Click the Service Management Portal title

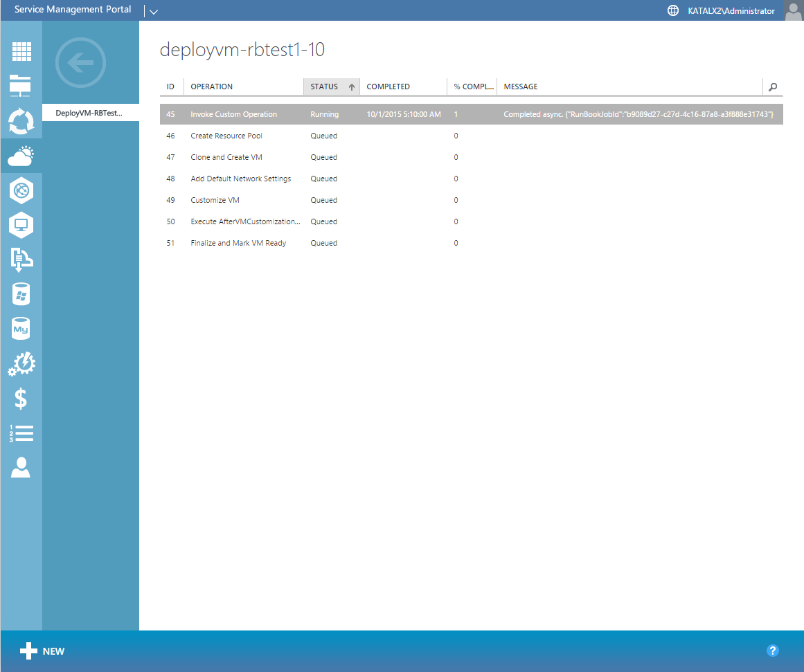coord(73,9)
